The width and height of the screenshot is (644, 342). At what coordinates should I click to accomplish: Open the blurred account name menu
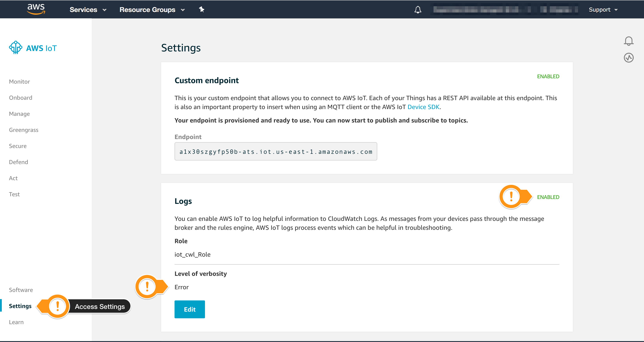[x=505, y=10]
